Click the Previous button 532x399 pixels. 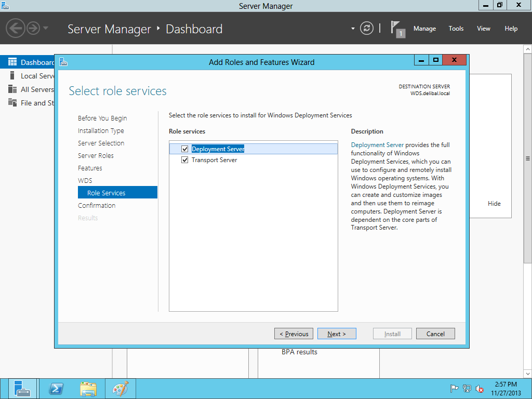coord(294,334)
